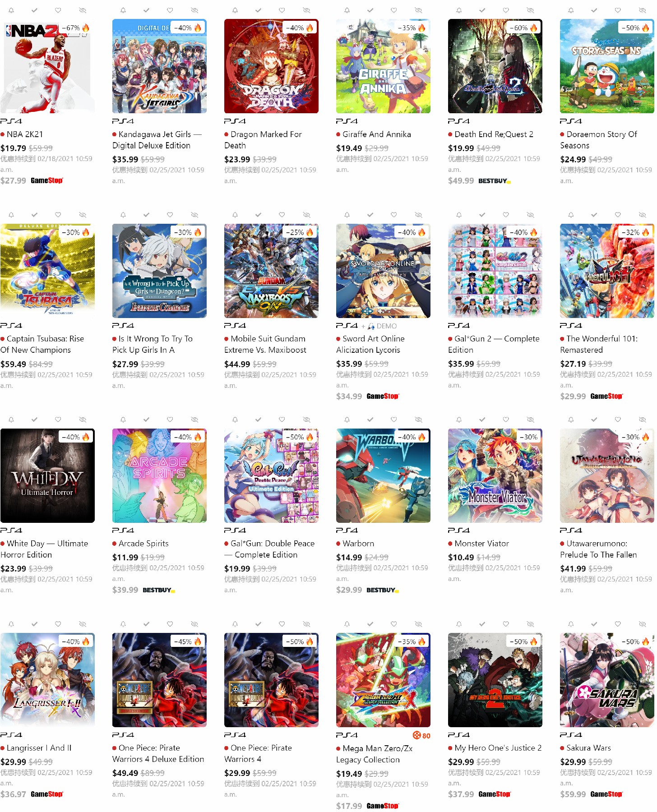Click the bell icon above Sakura Wars
The image size is (657, 812).
coord(571,624)
